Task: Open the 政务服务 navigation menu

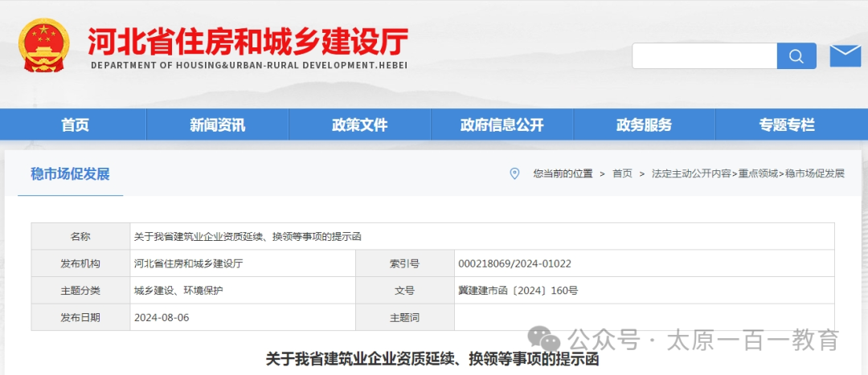Action: (644, 125)
